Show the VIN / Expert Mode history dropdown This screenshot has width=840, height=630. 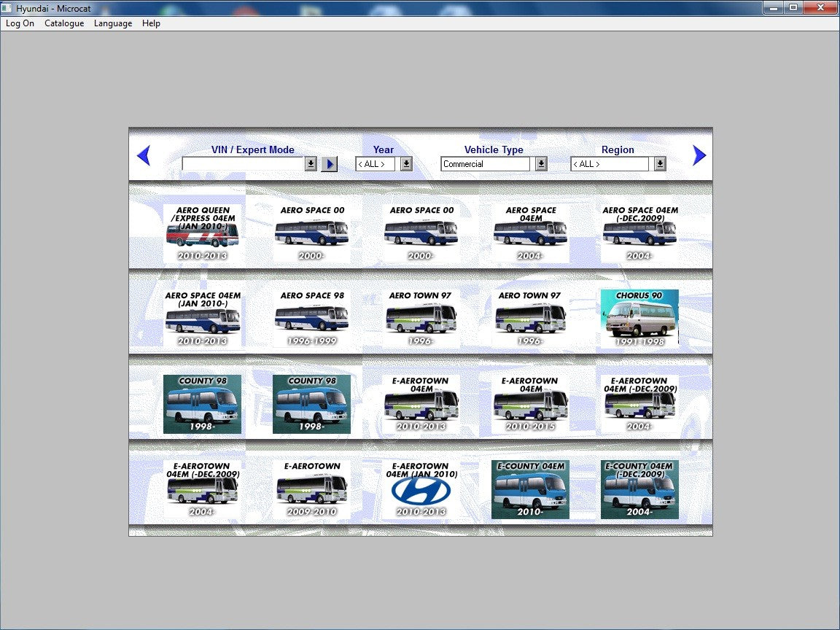[x=311, y=164]
